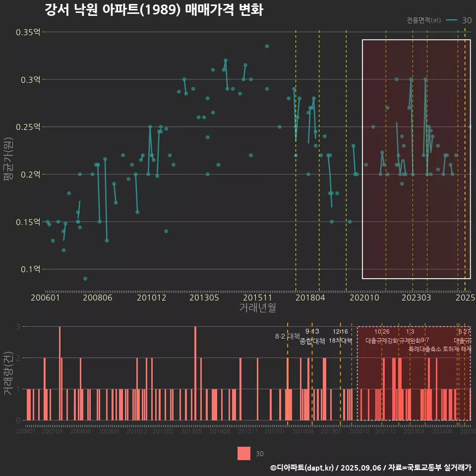Select volume chart x-axis label 200909
This screenshot has width=476, height=476.
pyautogui.click(x=109, y=431)
